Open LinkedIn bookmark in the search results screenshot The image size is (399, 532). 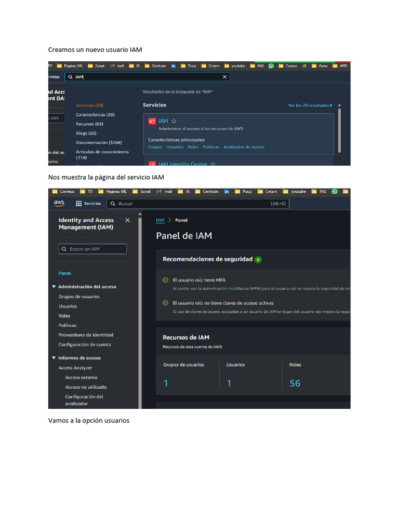coord(174,66)
